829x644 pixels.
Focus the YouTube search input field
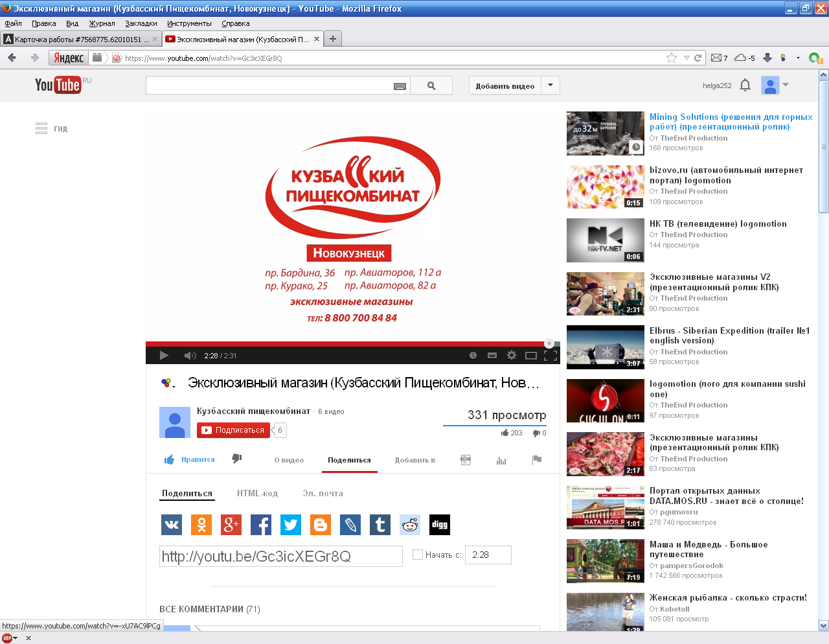pyautogui.click(x=269, y=86)
